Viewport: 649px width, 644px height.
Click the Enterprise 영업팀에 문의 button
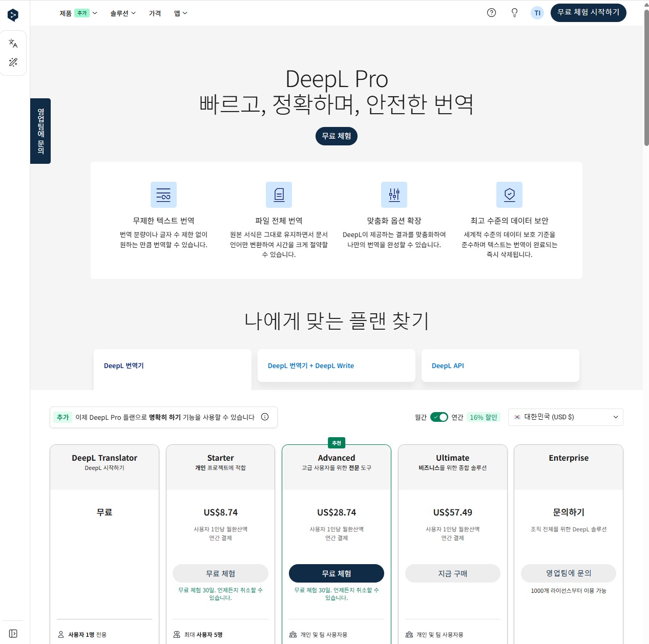[569, 573]
